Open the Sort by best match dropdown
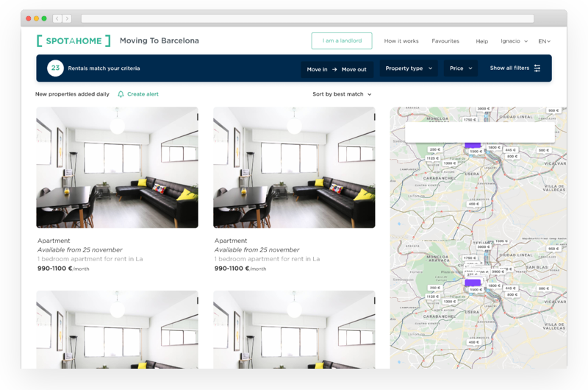This screenshot has width=588, height=390. [x=342, y=94]
